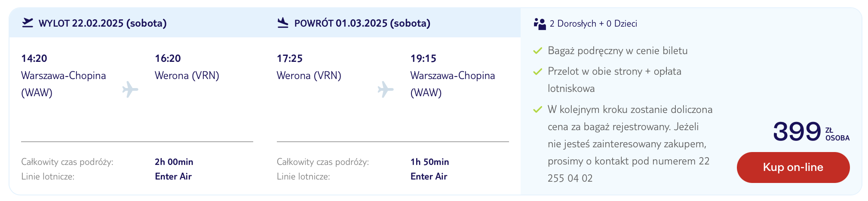Click the 2h 00min travel duration
The height and width of the screenshot is (201, 868).
tap(174, 162)
